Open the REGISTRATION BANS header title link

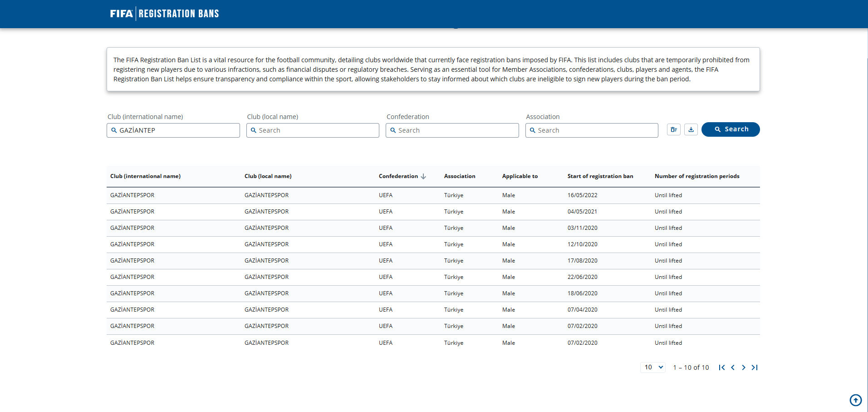[179, 14]
